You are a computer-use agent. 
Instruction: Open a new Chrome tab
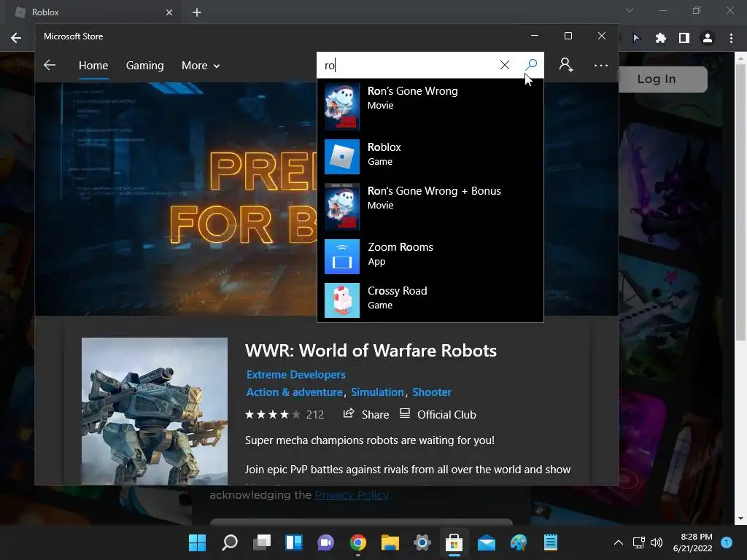point(197,12)
